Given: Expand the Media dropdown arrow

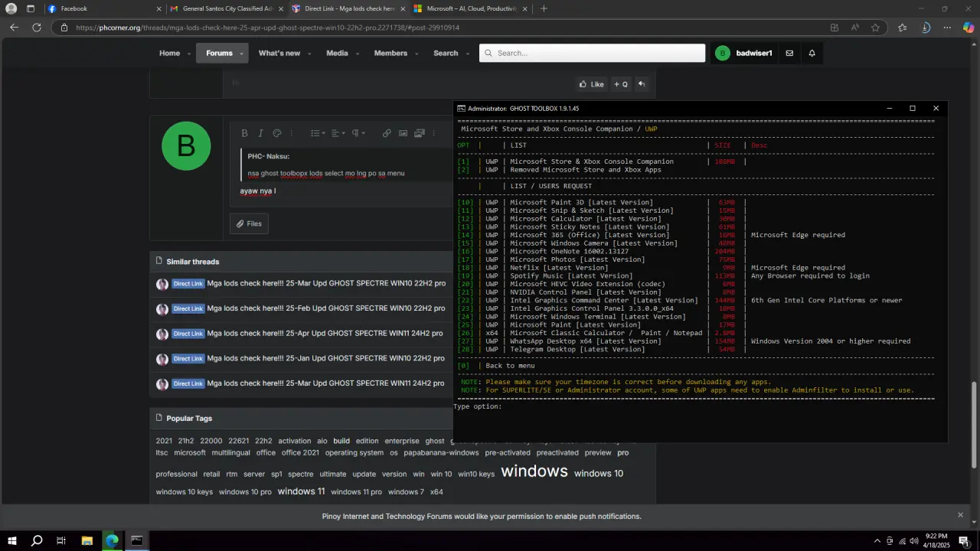Looking at the screenshot, I should 357,54.
